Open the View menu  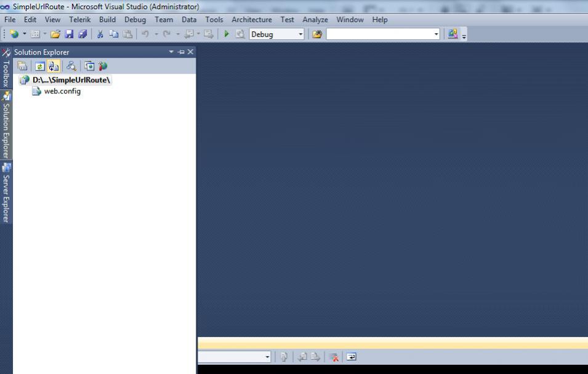coord(52,20)
